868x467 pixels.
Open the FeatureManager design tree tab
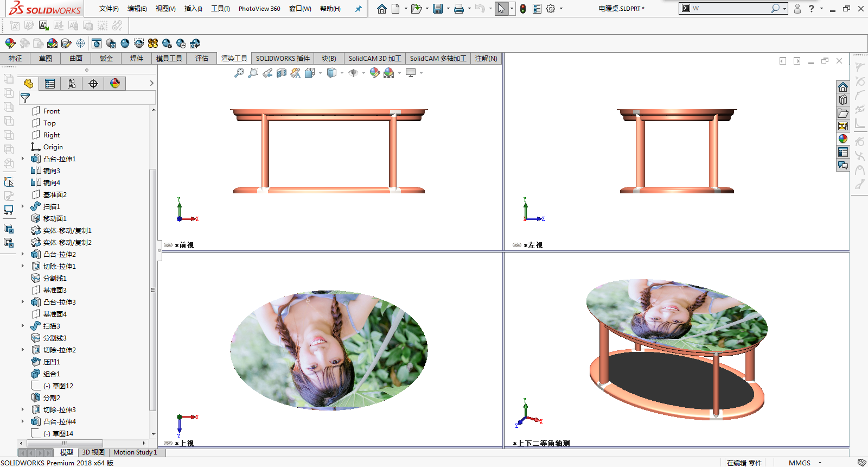[x=29, y=84]
